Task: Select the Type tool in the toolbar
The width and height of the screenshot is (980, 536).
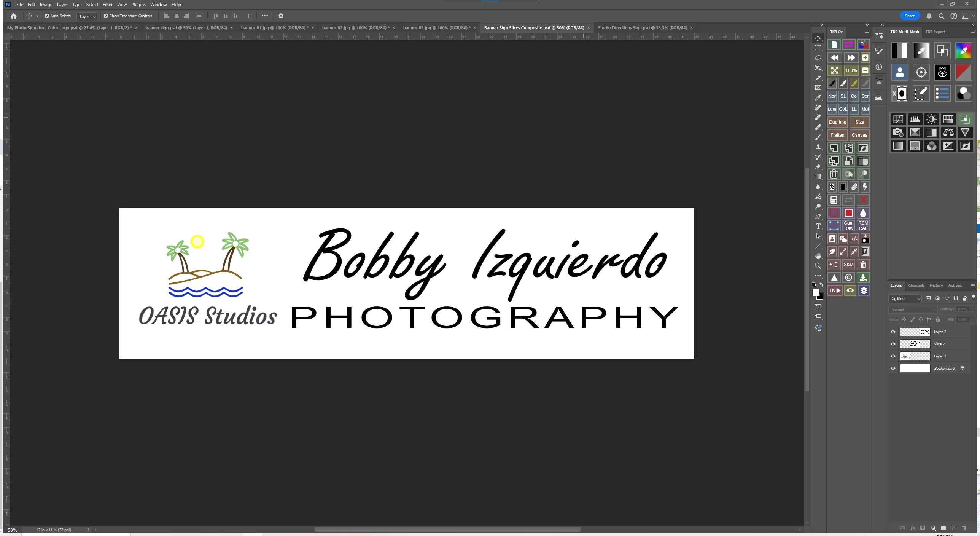Action: 818,227
